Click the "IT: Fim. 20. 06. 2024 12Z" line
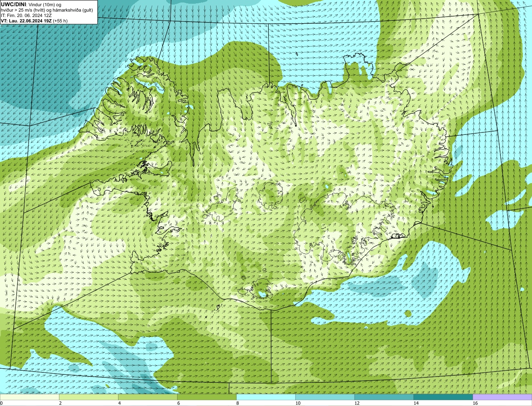The width and height of the screenshot is (532, 406). click(x=26, y=15)
